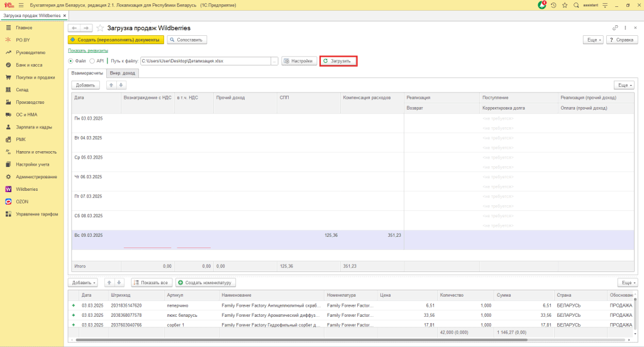Image resolution: width=644 pixels, height=347 pixels.
Task: Open OZON section in sidebar
Action: point(23,202)
